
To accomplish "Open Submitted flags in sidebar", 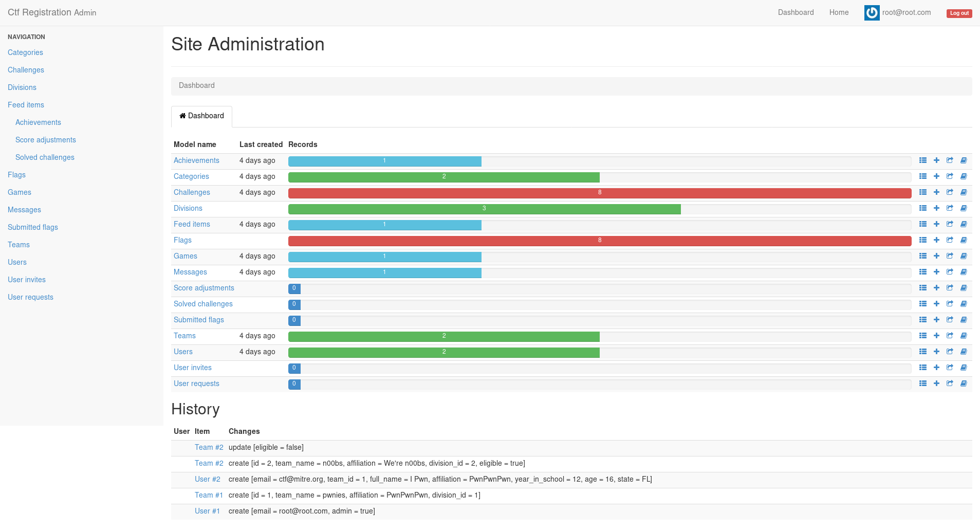I will point(33,227).
